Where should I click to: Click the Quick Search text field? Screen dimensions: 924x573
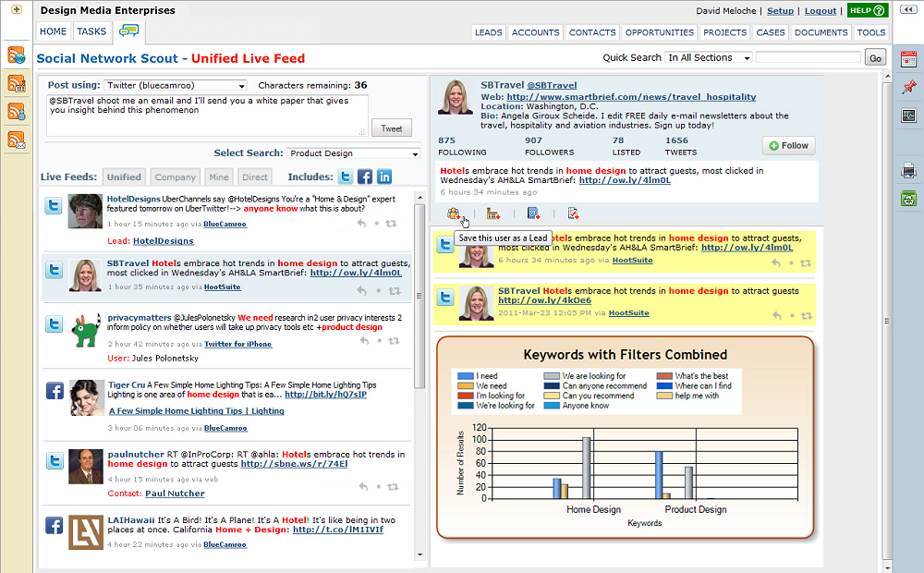tap(808, 58)
